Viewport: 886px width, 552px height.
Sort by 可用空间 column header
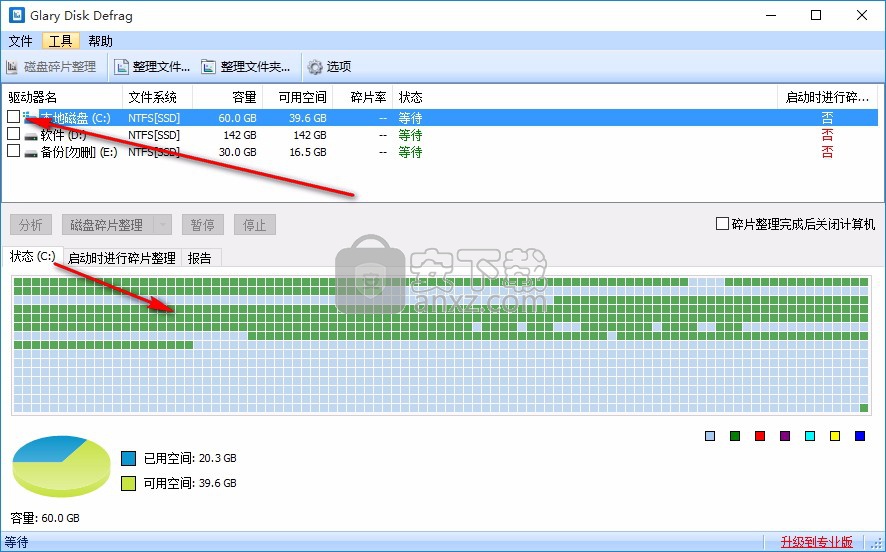click(x=298, y=97)
